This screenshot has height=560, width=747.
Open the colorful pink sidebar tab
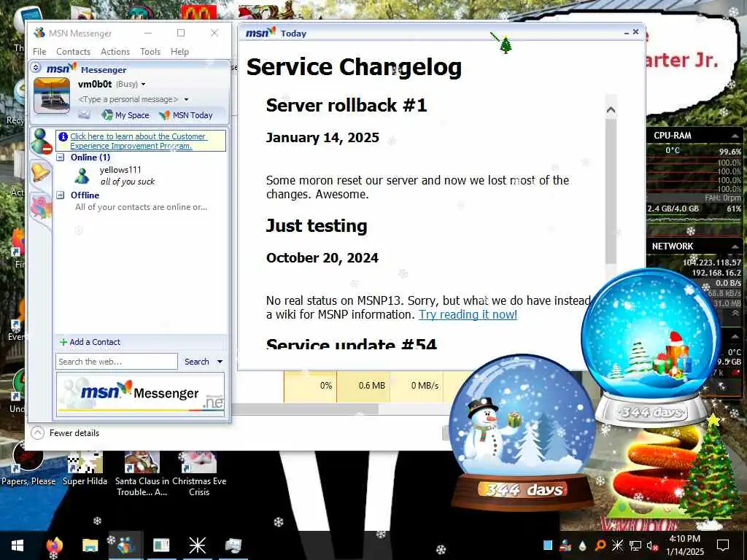(x=42, y=209)
